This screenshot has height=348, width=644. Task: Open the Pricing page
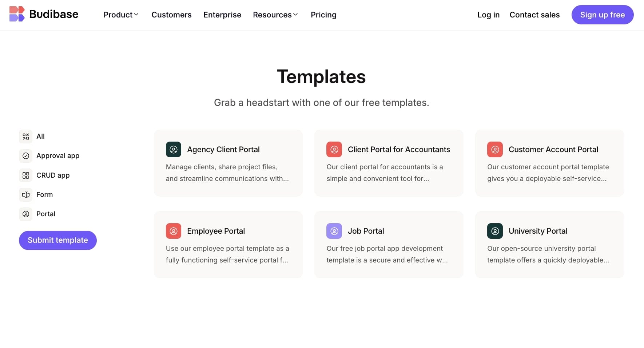point(323,15)
